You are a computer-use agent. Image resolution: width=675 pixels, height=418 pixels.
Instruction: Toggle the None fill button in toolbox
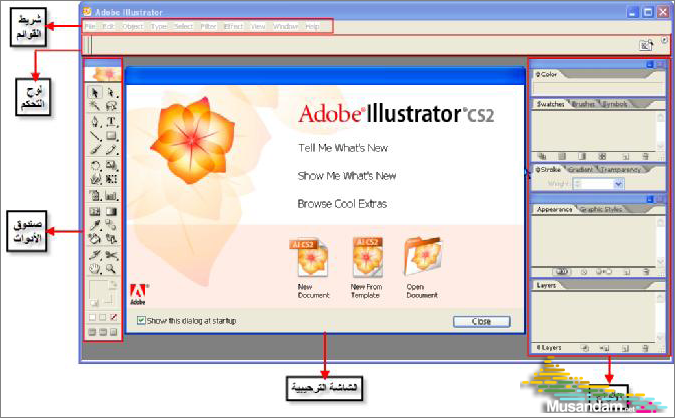114,317
